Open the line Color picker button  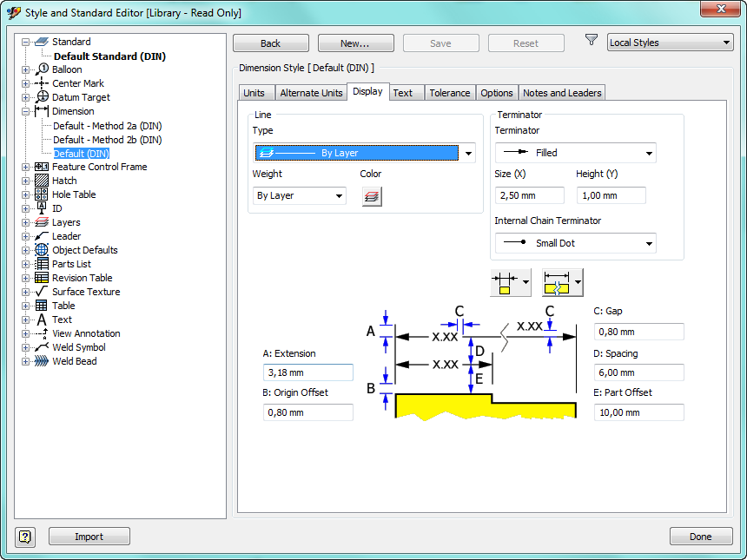tap(371, 196)
